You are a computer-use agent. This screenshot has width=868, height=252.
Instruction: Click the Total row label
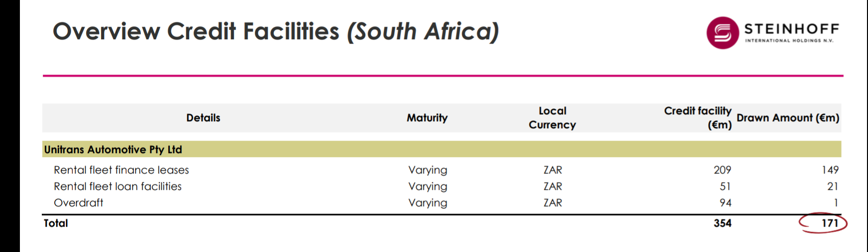tap(56, 223)
